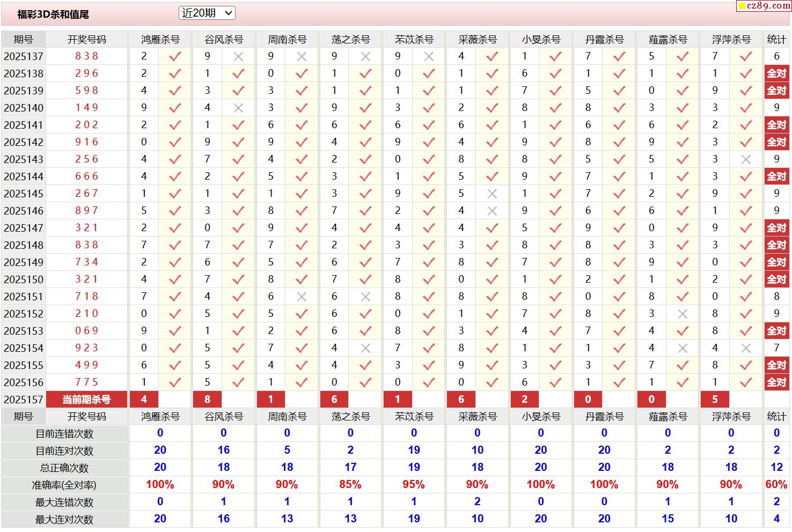Click the top 芣苡杀号 column header
This screenshot has width=792, height=532.
point(414,39)
